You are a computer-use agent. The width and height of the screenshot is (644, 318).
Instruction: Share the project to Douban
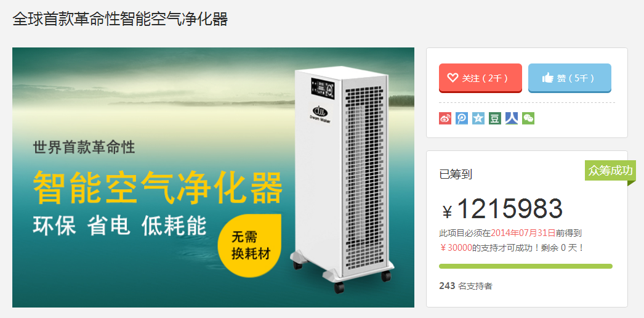tap(495, 119)
